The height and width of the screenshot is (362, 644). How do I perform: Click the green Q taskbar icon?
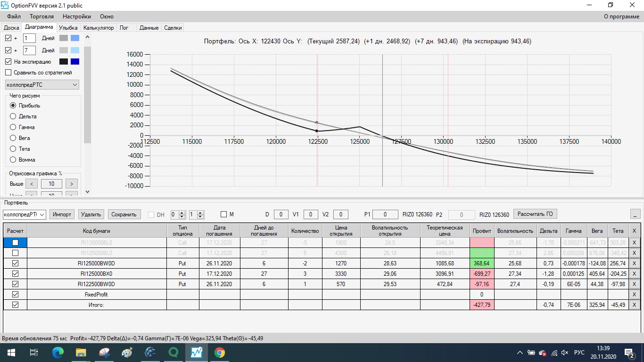tap(173, 353)
